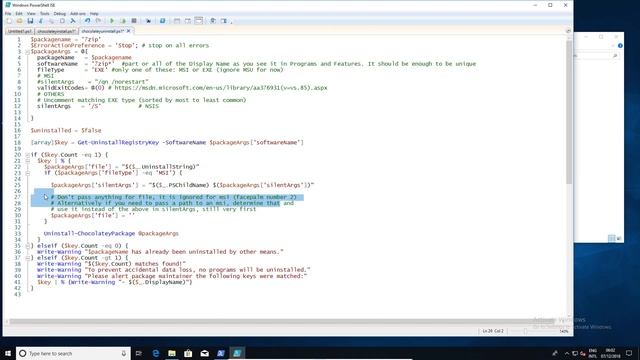This screenshot has height=360, width=640.
Task: Click the $uninstalled = $false line
Action: 66,130
